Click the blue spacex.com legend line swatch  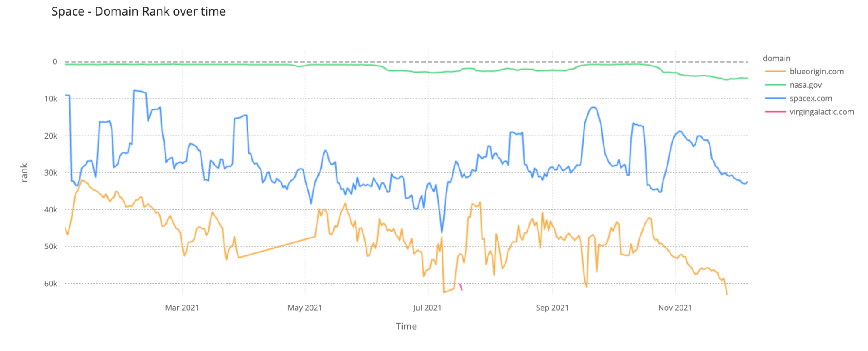(x=775, y=99)
